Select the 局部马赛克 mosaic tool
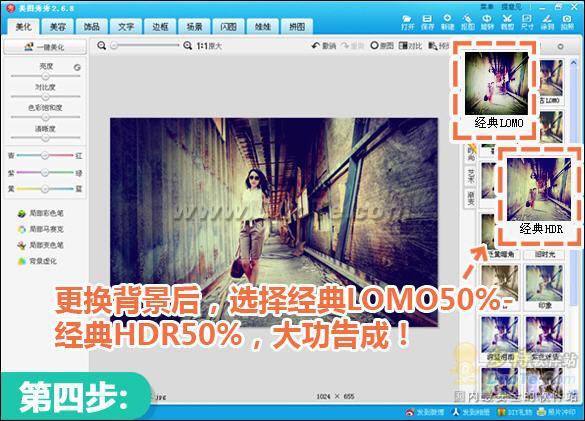The width and height of the screenshot is (585, 421). tap(41, 229)
